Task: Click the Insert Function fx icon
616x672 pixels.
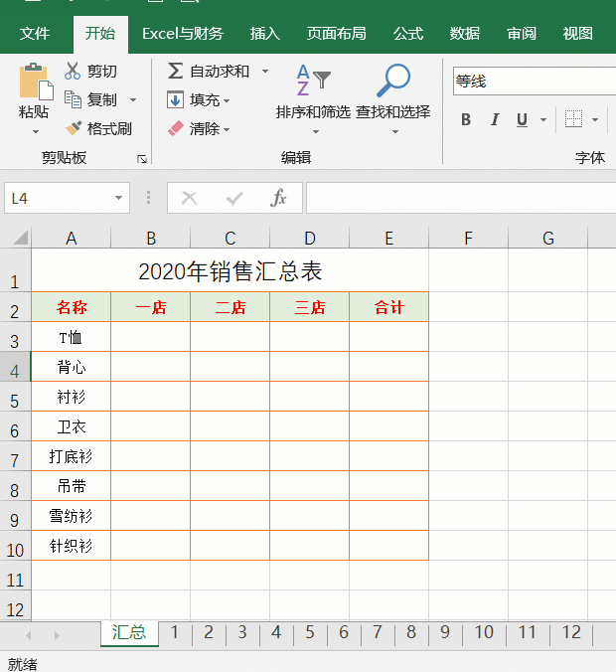Action: pyautogui.click(x=278, y=198)
